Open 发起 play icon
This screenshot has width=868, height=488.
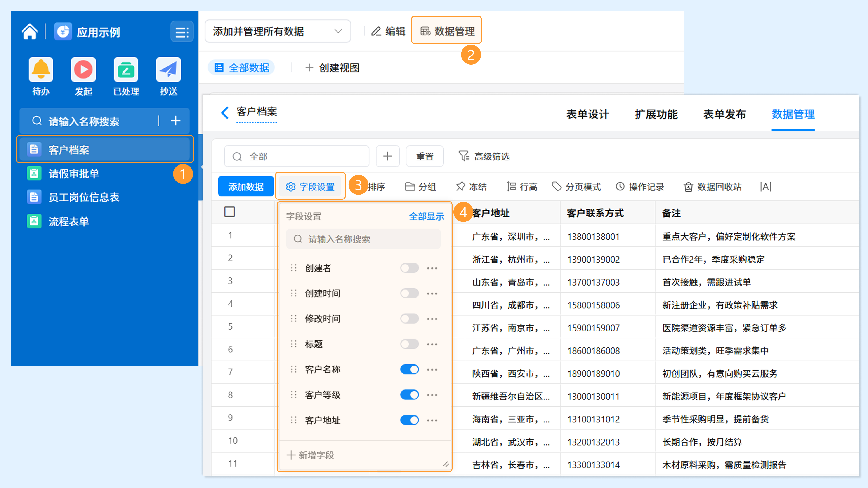tap(83, 70)
